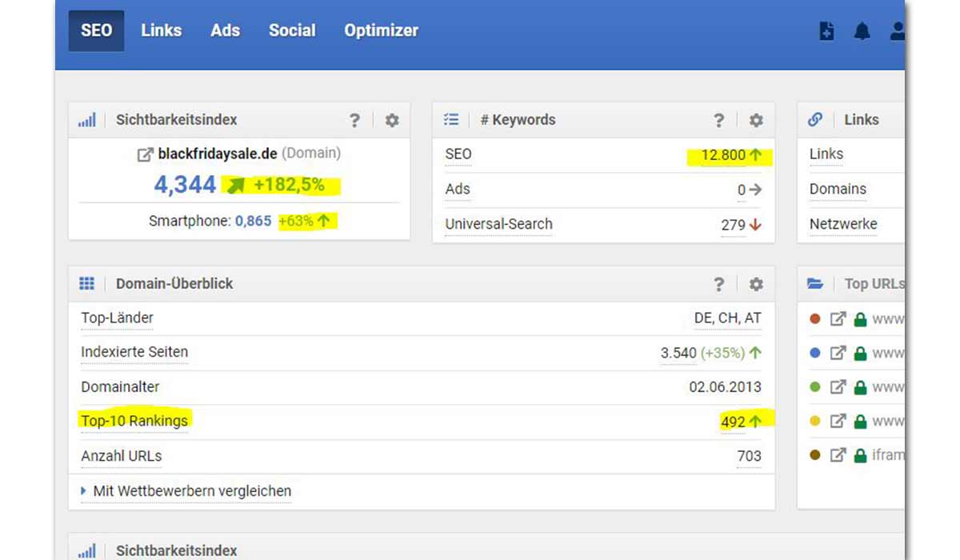This screenshot has height=560, width=960.
Task: Switch to the Links tab
Action: 161,30
